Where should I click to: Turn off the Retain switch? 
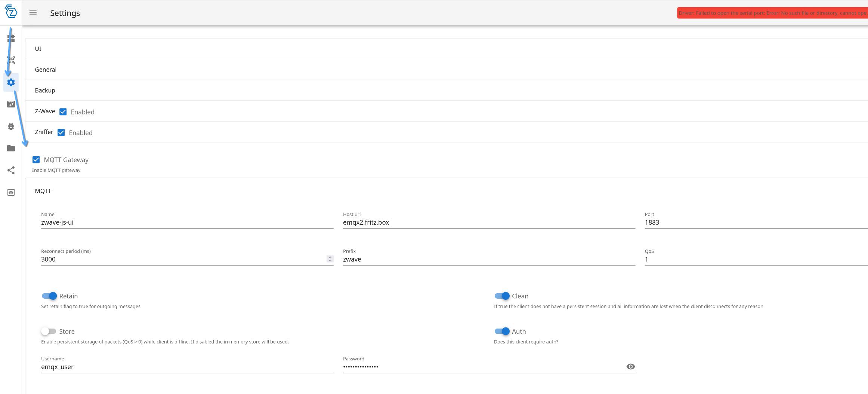tap(49, 296)
